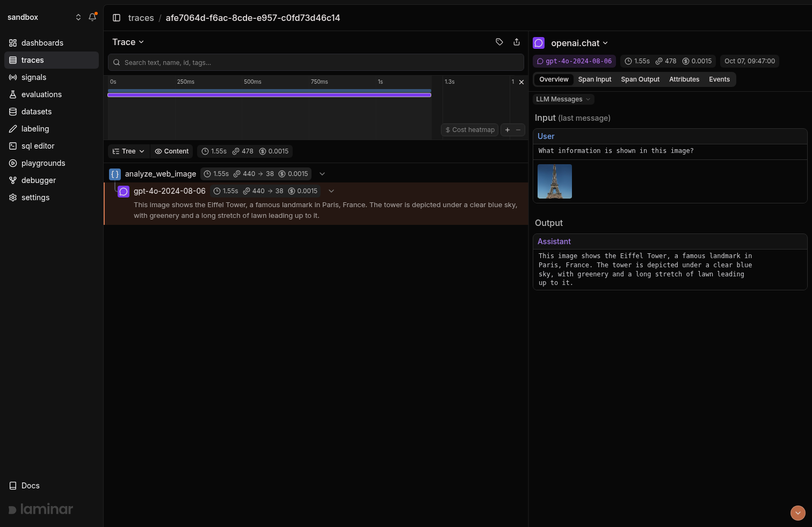The image size is (812, 527).
Task: Open the LLM Messages dropdown
Action: click(563, 99)
